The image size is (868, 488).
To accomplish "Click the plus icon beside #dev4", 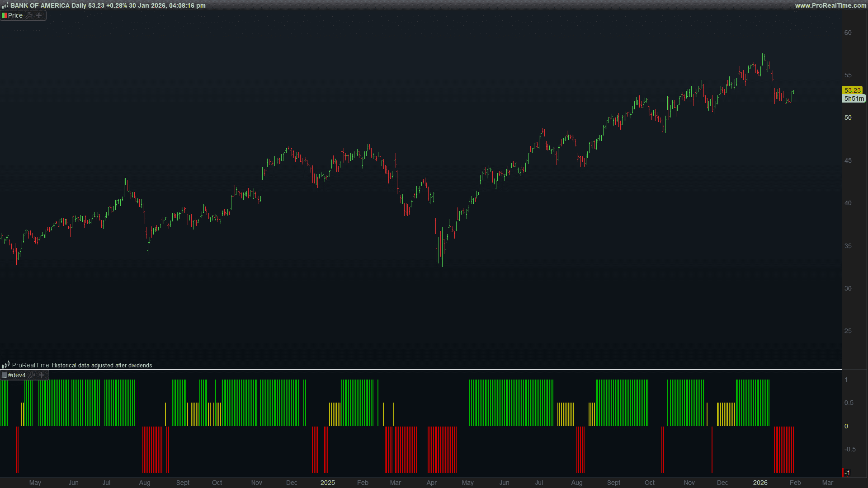I will [x=42, y=375].
